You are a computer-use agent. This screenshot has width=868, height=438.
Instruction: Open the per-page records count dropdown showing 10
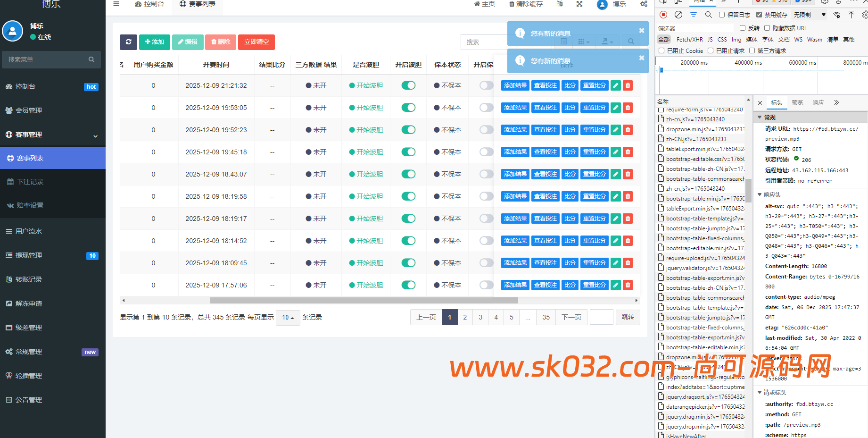point(288,317)
